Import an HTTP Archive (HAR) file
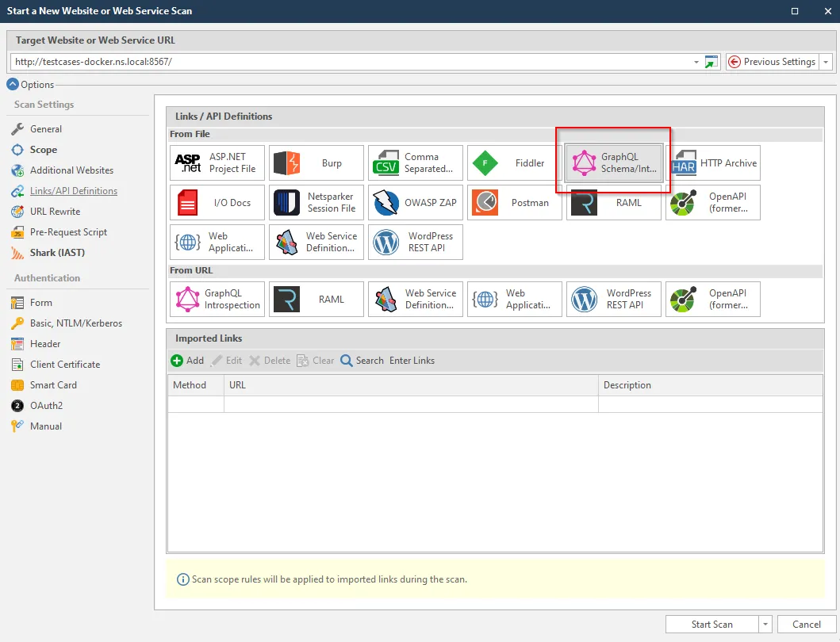This screenshot has width=840, height=642. pyautogui.click(x=713, y=162)
